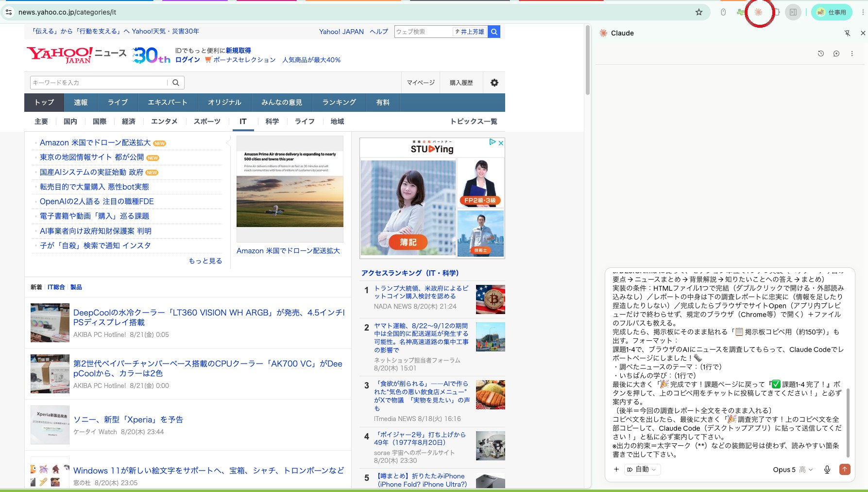Open the Opus 5 model selector
This screenshot has height=492, width=868.
pos(793,470)
